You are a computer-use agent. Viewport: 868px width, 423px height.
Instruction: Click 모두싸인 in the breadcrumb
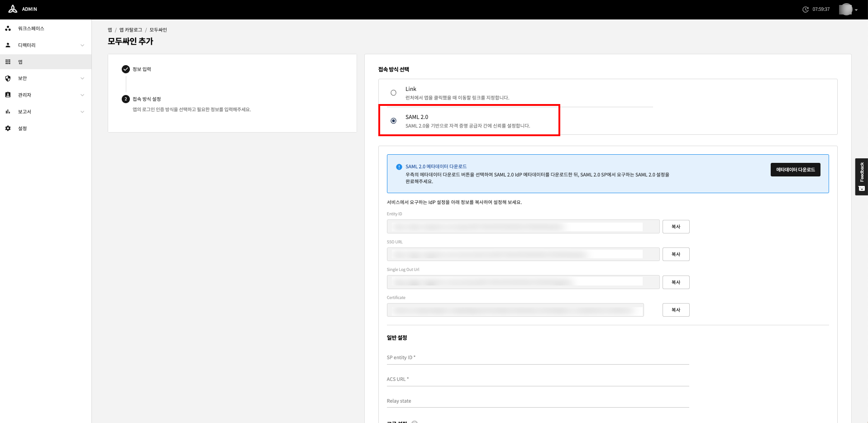(x=158, y=30)
